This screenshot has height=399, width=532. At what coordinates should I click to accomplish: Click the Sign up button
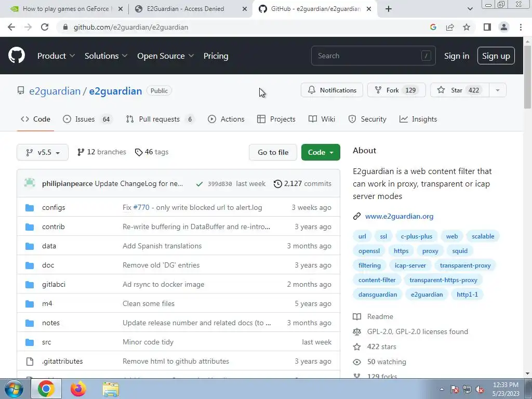click(x=496, y=56)
